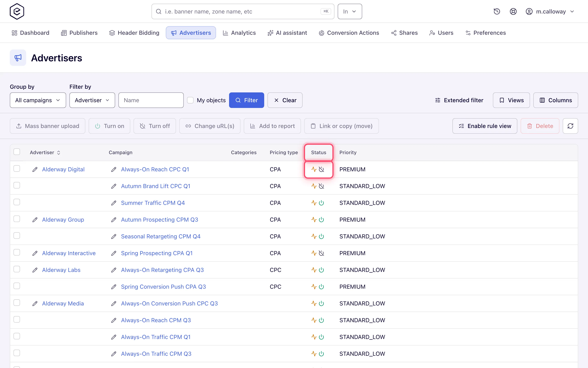Edit Alderway Digital advertiser pencil icon
588x368 pixels.
pyautogui.click(x=35, y=169)
